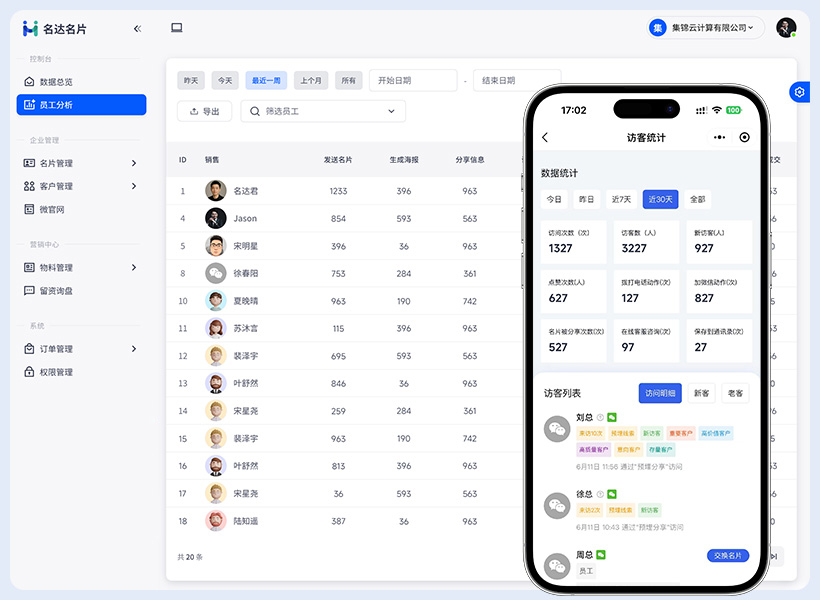This screenshot has width=820, height=600.
Task: Click the WeChat avatar of 徐春阳
Action: pos(215,273)
